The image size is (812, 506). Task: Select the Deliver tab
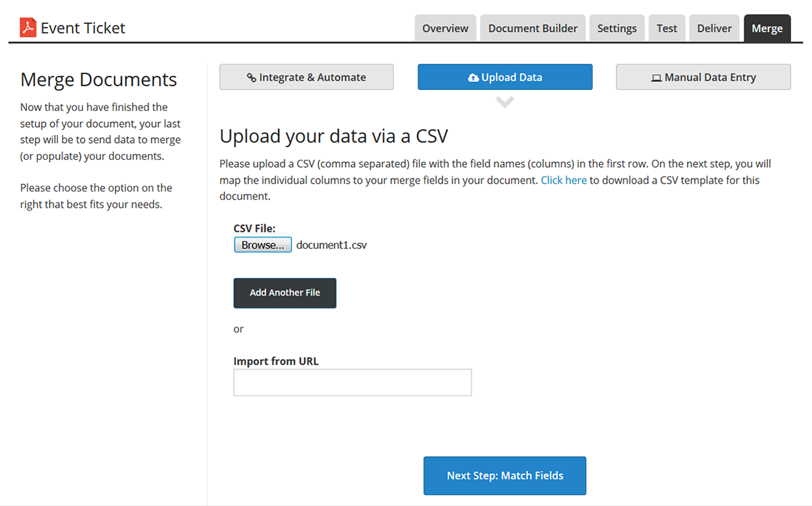click(714, 28)
